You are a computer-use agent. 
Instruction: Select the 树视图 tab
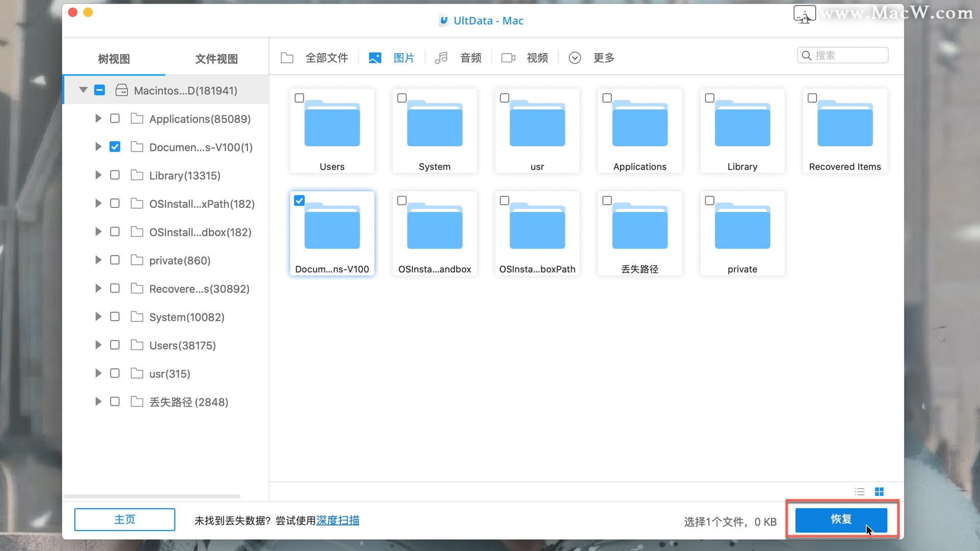click(x=114, y=59)
